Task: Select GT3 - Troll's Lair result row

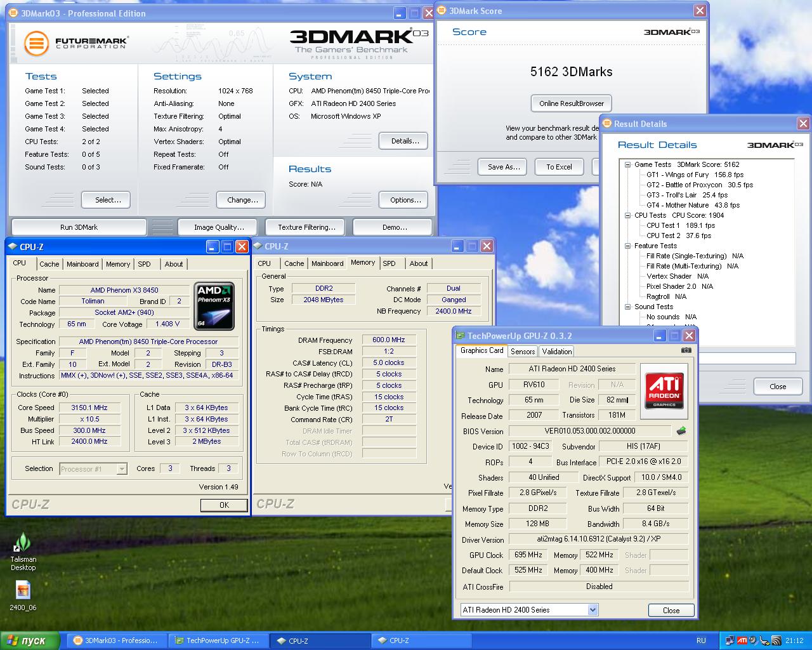Action: coord(687,195)
